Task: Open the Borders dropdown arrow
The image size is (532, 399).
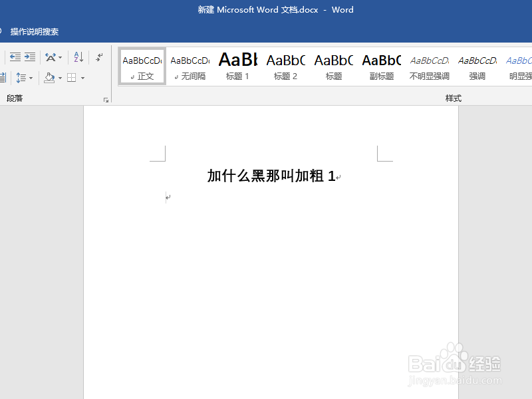Action: coord(82,77)
